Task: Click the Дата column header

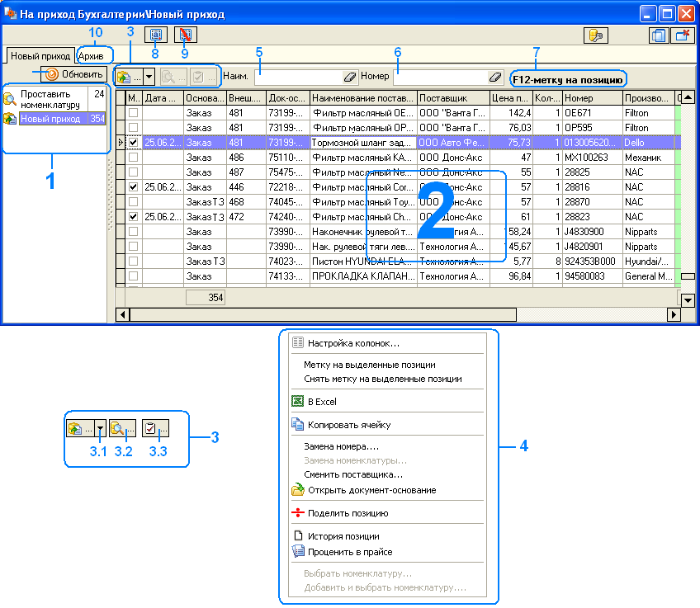Action: [163, 98]
